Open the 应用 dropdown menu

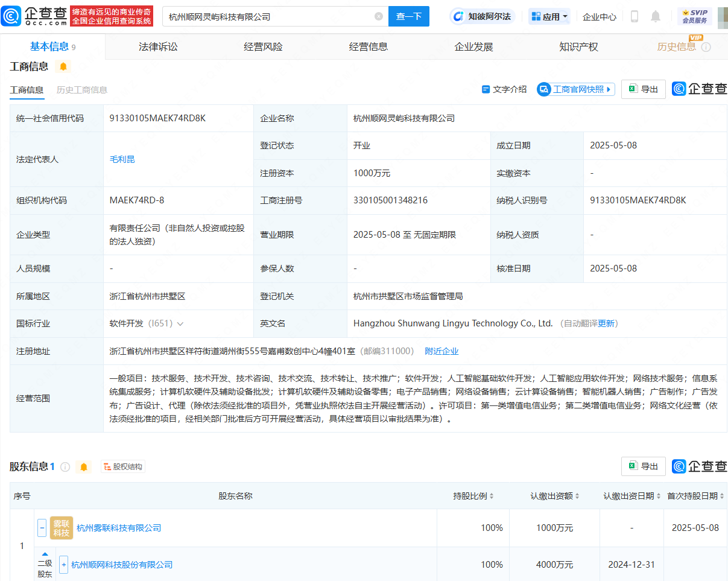coord(549,16)
